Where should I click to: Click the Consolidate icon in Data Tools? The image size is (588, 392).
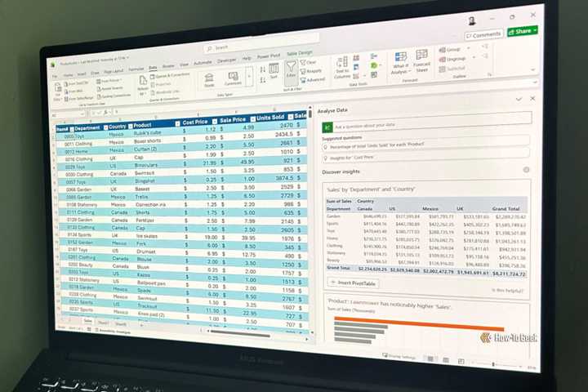point(373,56)
